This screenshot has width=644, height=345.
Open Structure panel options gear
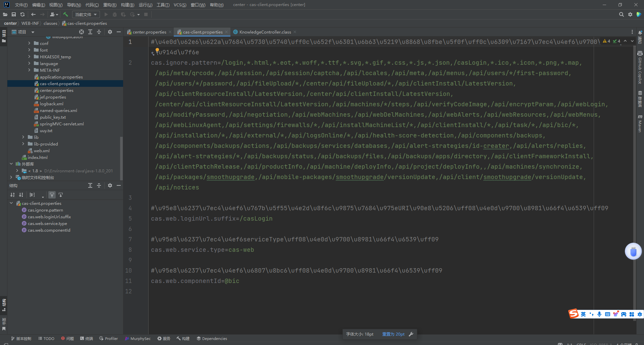(110, 185)
